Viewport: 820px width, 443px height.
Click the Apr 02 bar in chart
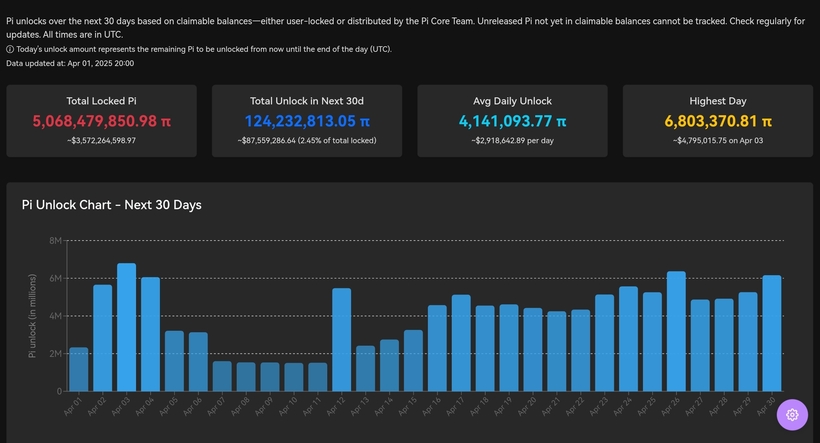point(102,338)
